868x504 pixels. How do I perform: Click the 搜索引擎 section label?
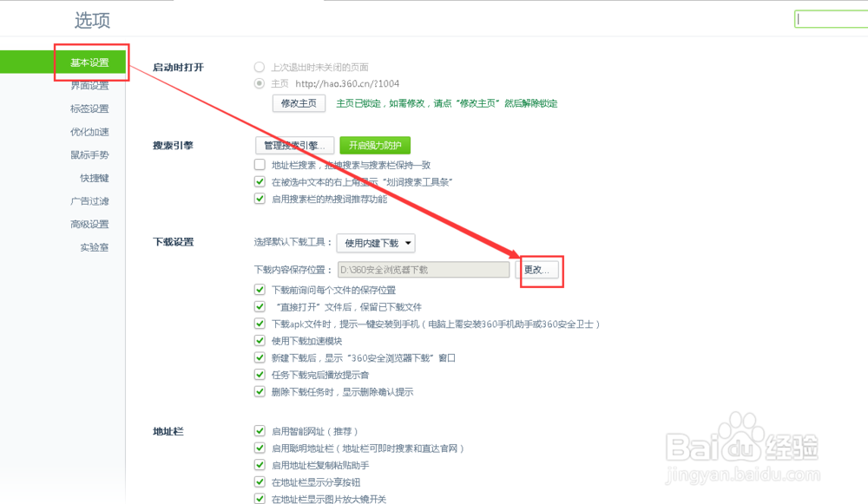tap(173, 146)
